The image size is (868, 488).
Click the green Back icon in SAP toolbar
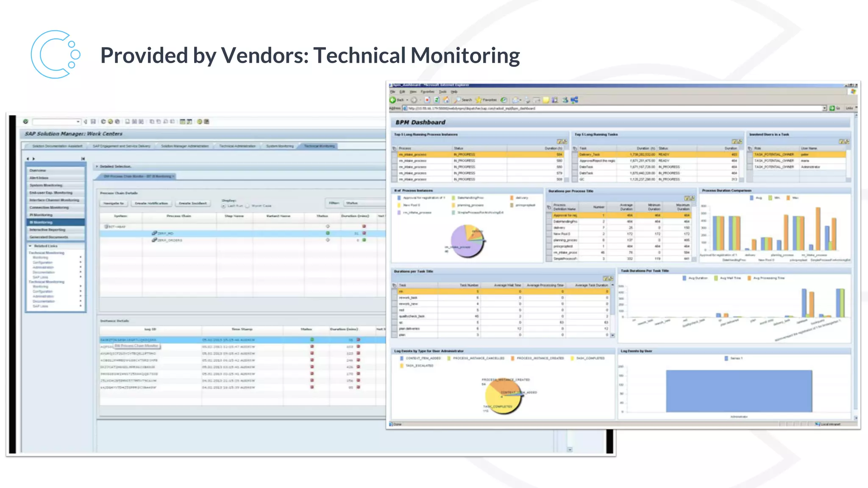click(103, 122)
